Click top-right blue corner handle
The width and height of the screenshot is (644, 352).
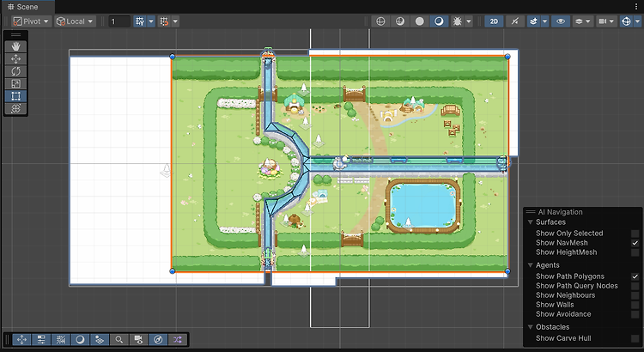pyautogui.click(x=507, y=57)
